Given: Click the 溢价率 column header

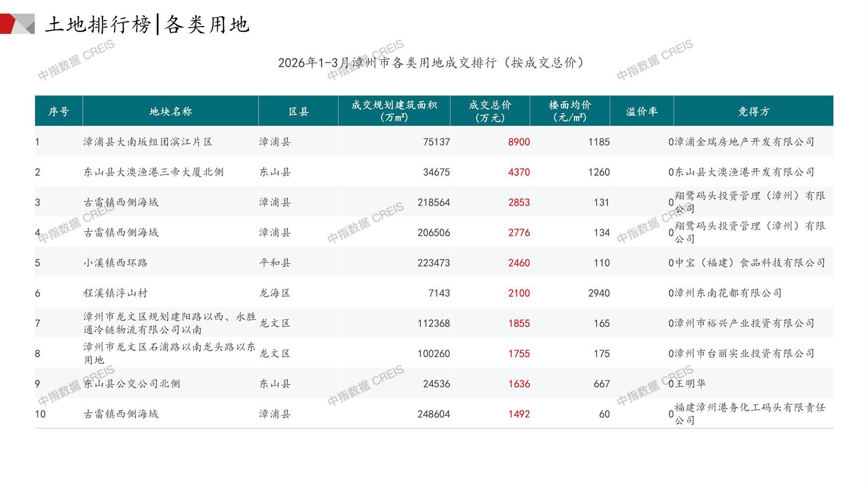Looking at the screenshot, I should tap(641, 112).
